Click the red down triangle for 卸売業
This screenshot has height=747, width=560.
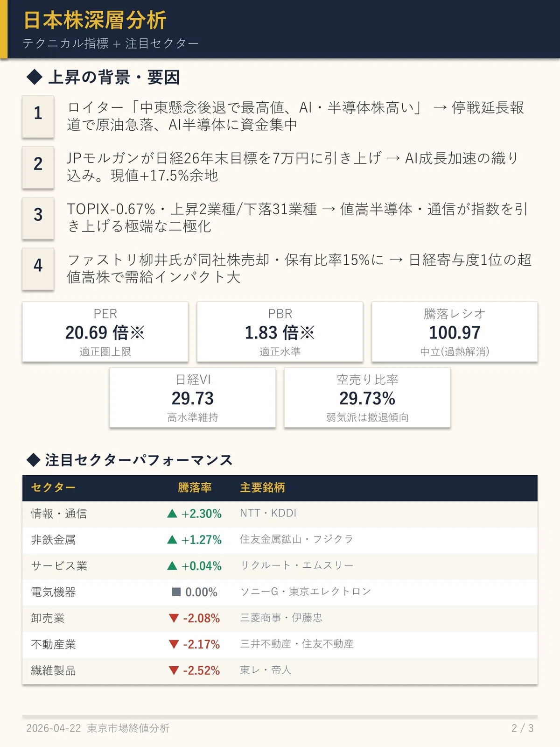(x=174, y=618)
